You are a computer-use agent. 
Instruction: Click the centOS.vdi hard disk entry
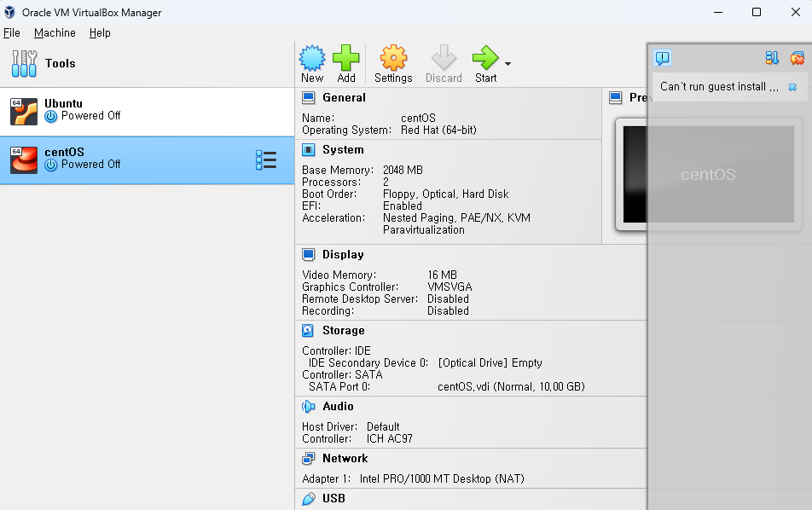[x=511, y=387]
